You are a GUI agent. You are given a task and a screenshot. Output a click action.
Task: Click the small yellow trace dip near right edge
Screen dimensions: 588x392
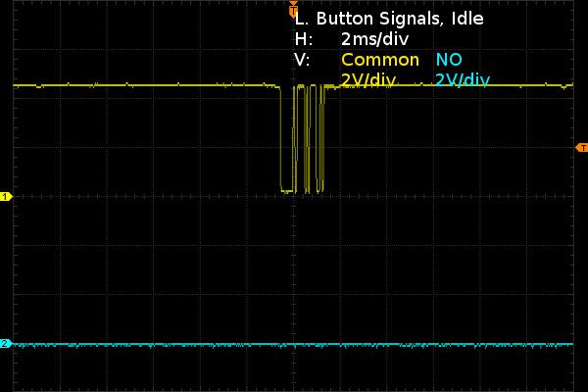[x=563, y=87]
